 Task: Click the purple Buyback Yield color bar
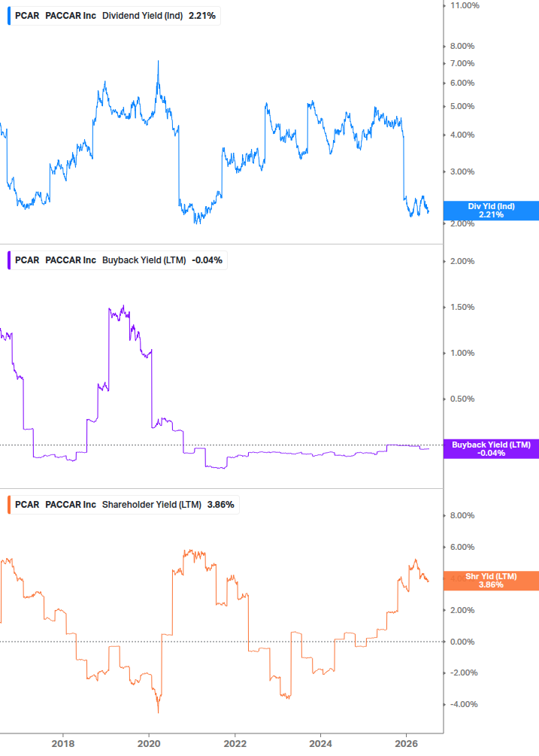click(x=9, y=260)
